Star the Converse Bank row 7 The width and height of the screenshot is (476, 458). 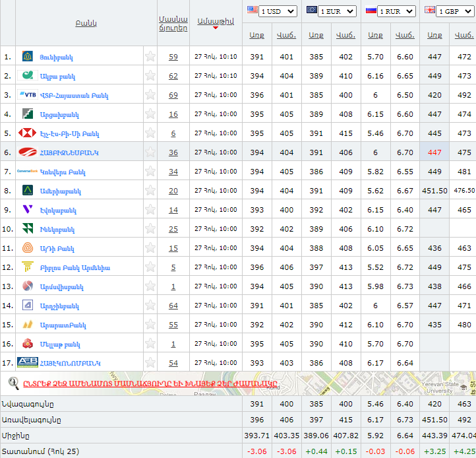(x=150, y=171)
